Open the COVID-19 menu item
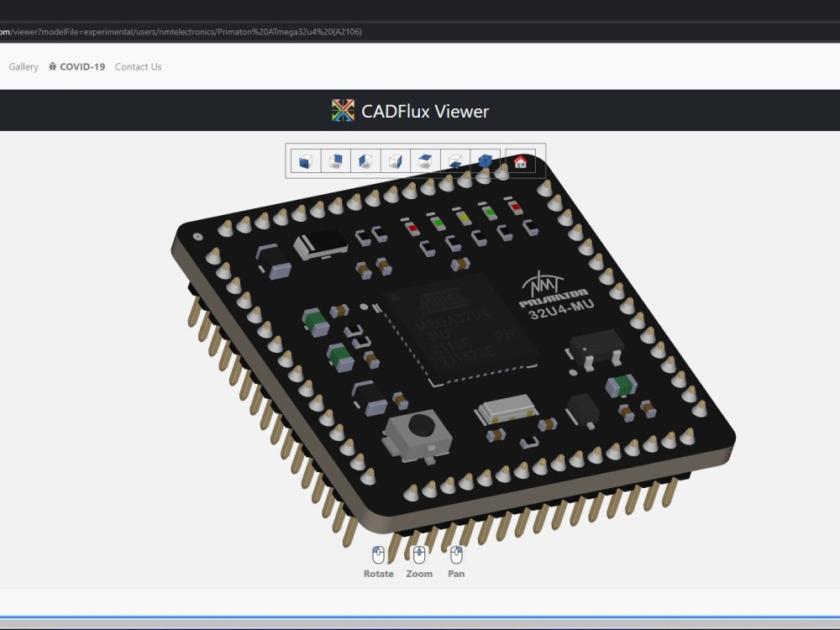Image resolution: width=840 pixels, height=630 pixels. click(76, 67)
